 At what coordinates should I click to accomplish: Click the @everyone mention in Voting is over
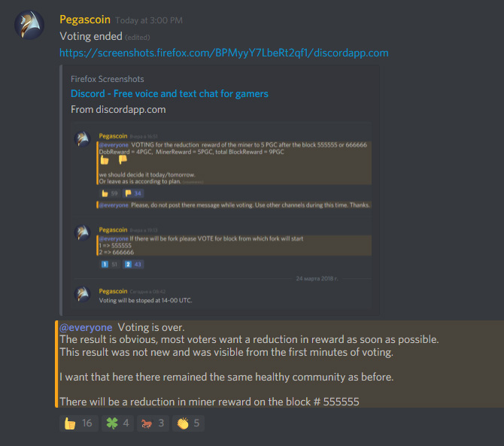click(x=86, y=327)
